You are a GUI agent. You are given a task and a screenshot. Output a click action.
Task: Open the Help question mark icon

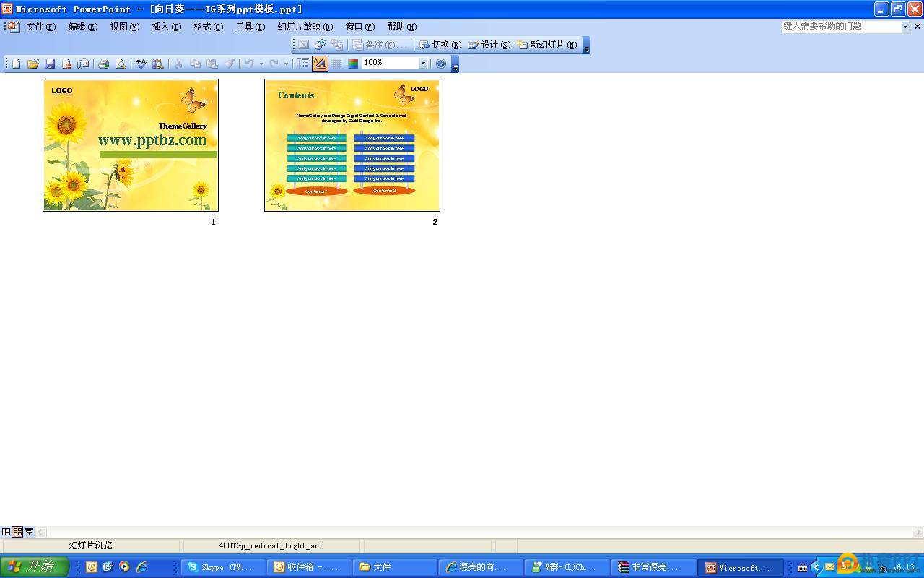pos(441,64)
